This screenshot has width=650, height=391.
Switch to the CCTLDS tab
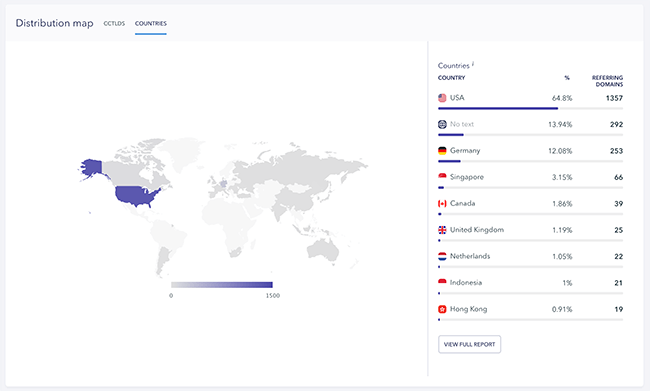tap(114, 24)
